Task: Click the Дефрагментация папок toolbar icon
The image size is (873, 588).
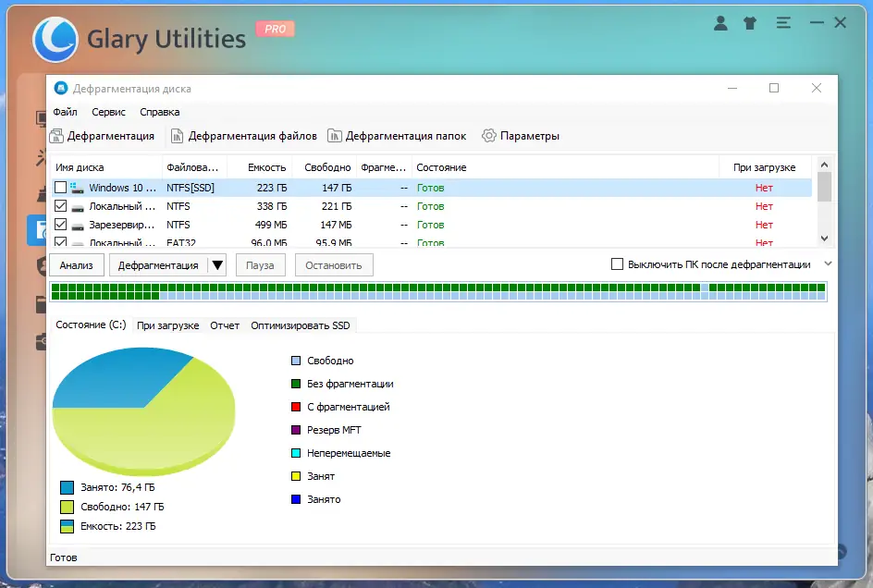Action: (334, 136)
